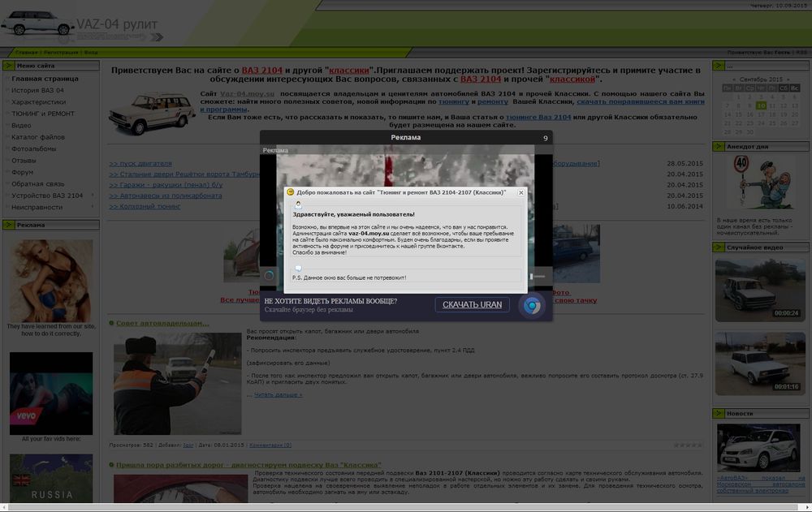812x512 pixels.
Task: Go to previous month in calendar
Action: [734, 80]
